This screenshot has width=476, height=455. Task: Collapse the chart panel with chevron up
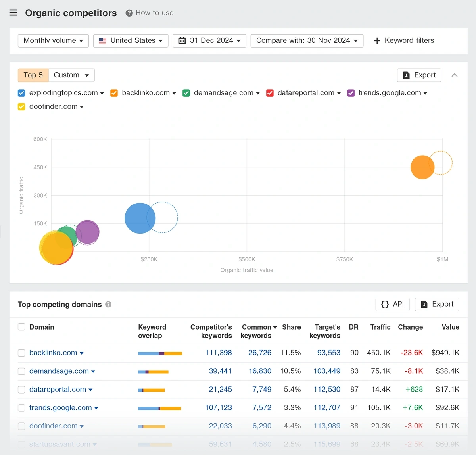[455, 75]
